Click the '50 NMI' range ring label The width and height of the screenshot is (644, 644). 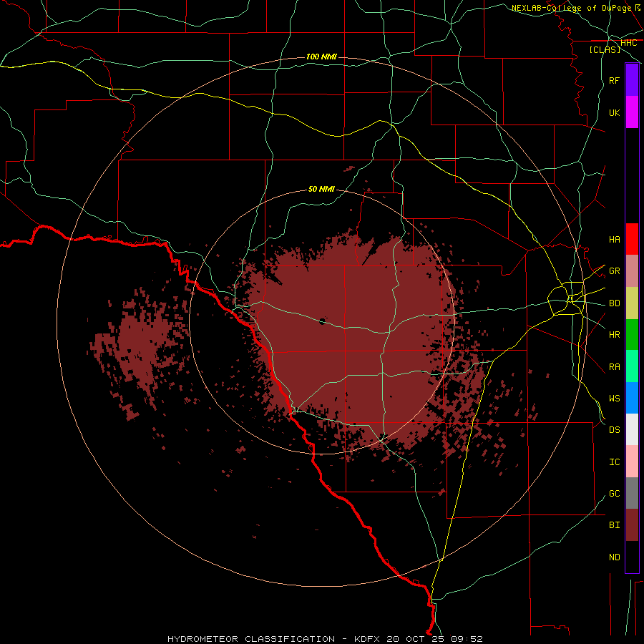[321, 189]
